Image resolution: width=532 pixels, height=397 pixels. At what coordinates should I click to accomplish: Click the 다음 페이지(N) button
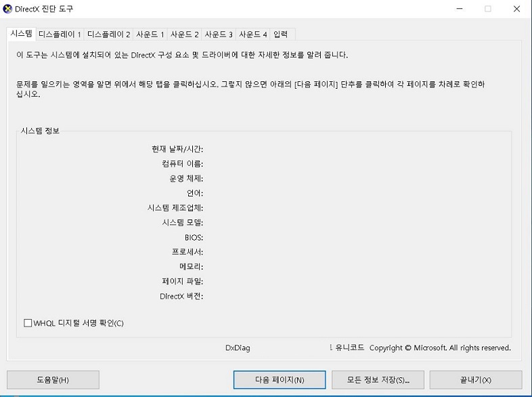point(280,379)
